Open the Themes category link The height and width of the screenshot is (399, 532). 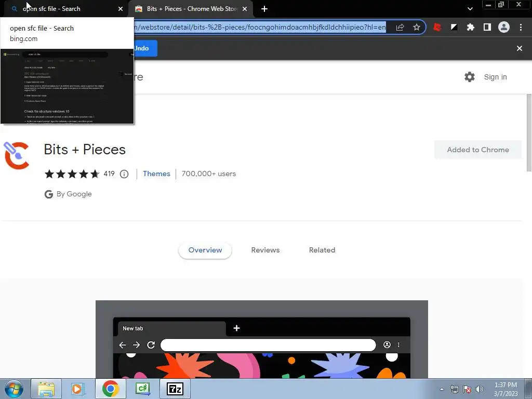[156, 174]
